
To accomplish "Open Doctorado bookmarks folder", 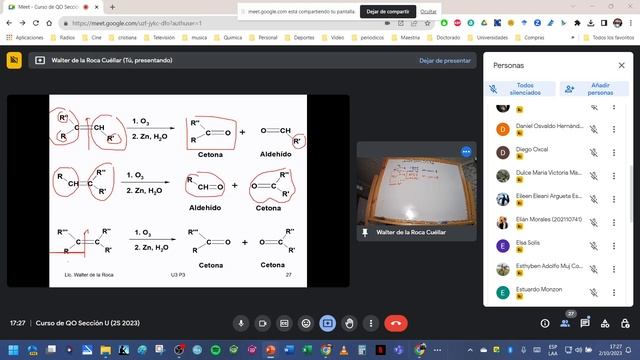I will click(x=444, y=38).
